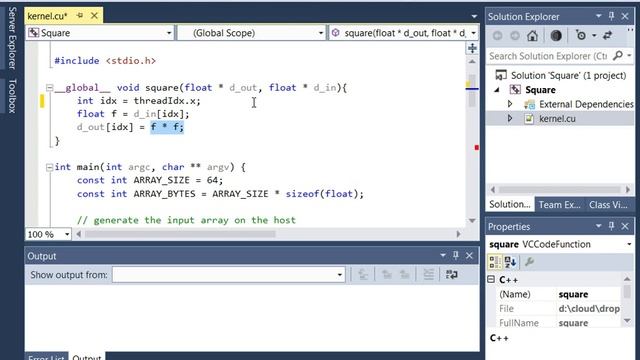Open Properties window options arrow
This screenshot has width=640, height=360.
[x=598, y=226]
